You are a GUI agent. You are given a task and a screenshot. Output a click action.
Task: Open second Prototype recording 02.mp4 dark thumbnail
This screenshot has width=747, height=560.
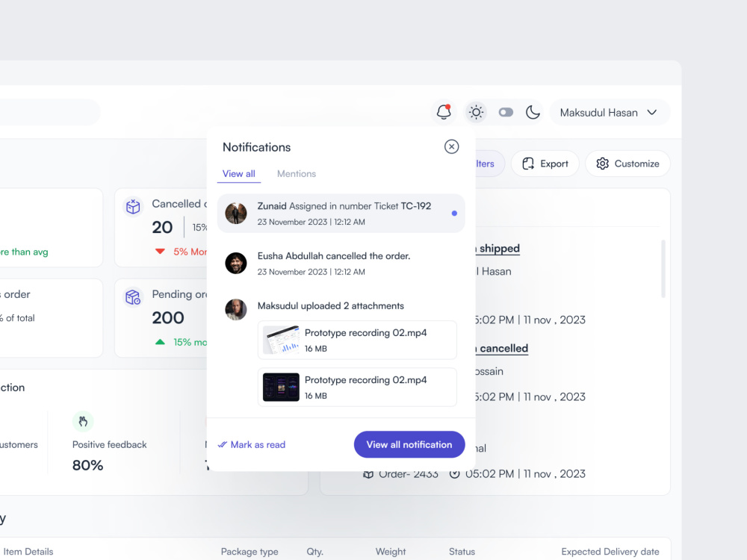coord(281,387)
